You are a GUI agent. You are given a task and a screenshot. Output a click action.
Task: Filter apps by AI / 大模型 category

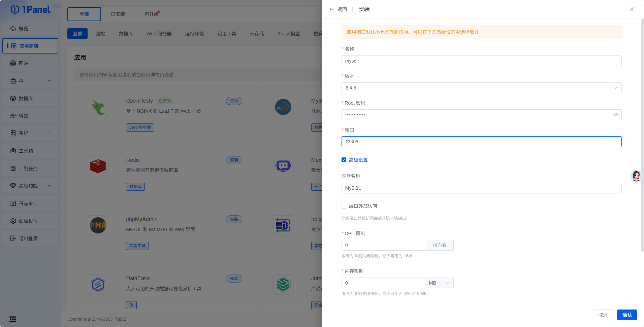[x=288, y=34]
